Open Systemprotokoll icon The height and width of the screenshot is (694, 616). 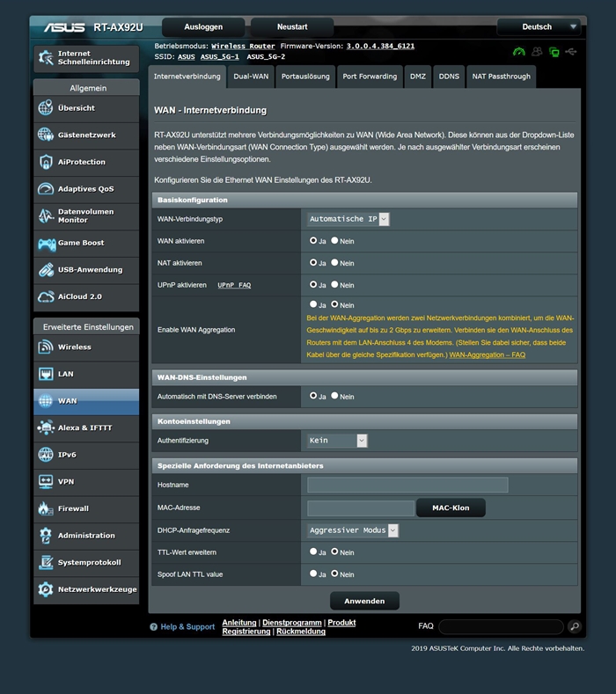[x=46, y=562]
